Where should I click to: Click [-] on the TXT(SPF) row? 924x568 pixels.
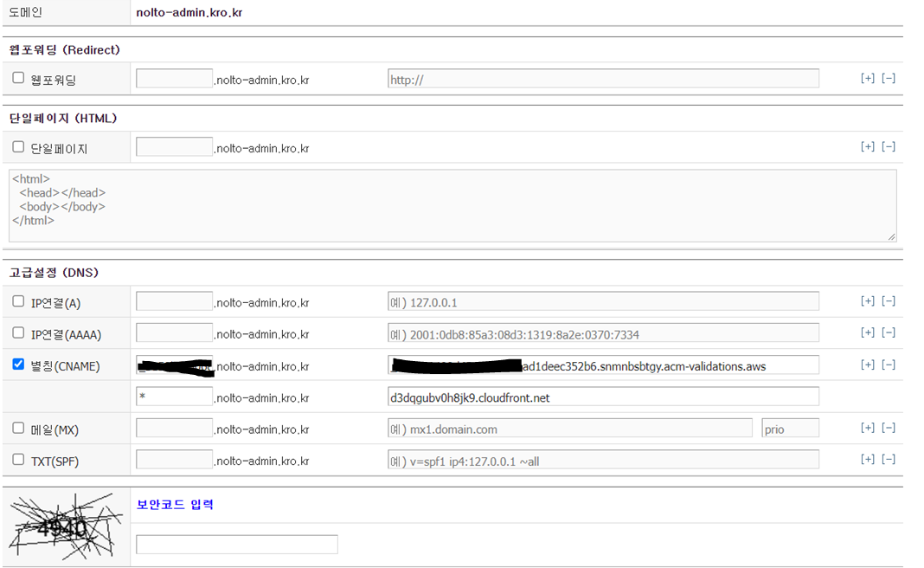(x=888, y=460)
